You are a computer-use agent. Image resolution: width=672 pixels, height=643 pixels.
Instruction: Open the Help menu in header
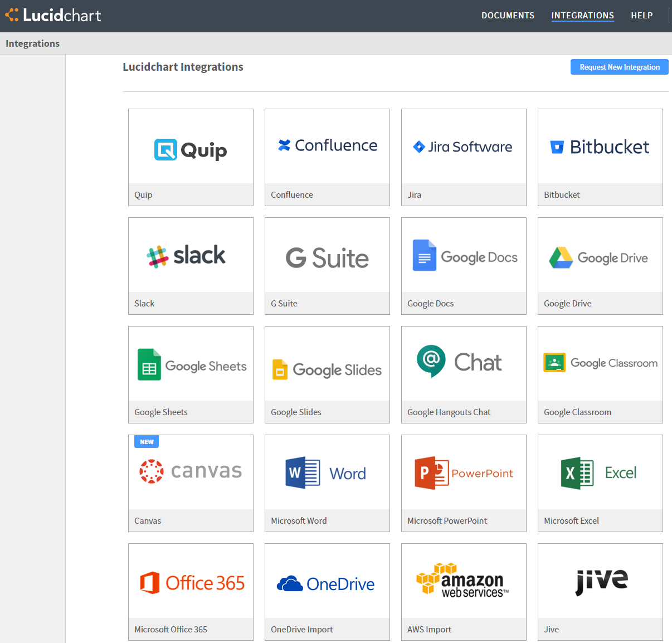641,16
